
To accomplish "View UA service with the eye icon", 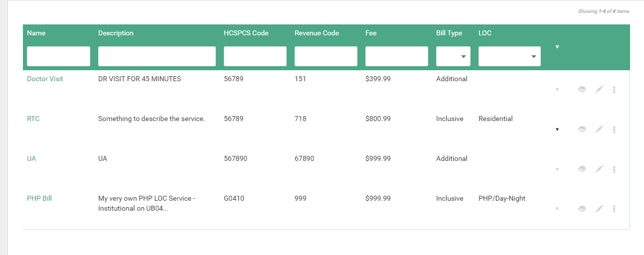I will click(582, 169).
